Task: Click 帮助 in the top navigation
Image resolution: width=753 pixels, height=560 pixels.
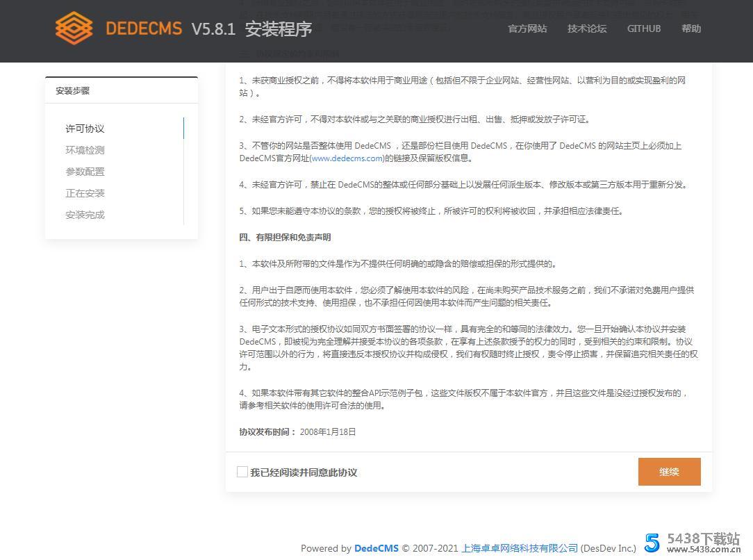Action: tap(691, 28)
